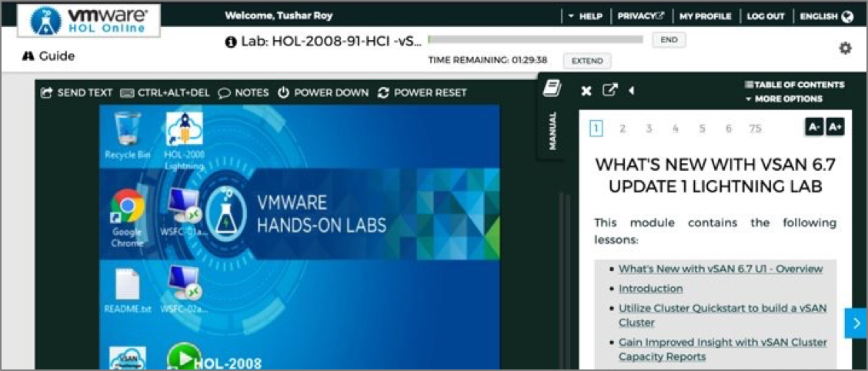Open Utilize Cluster Quickstart lesson link
The height and width of the screenshot is (371, 868).
click(722, 315)
